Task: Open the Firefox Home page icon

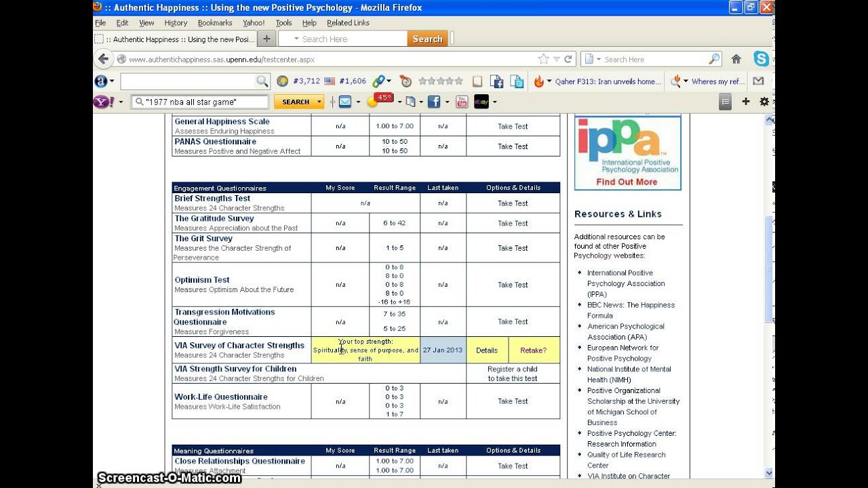Action: (x=736, y=59)
